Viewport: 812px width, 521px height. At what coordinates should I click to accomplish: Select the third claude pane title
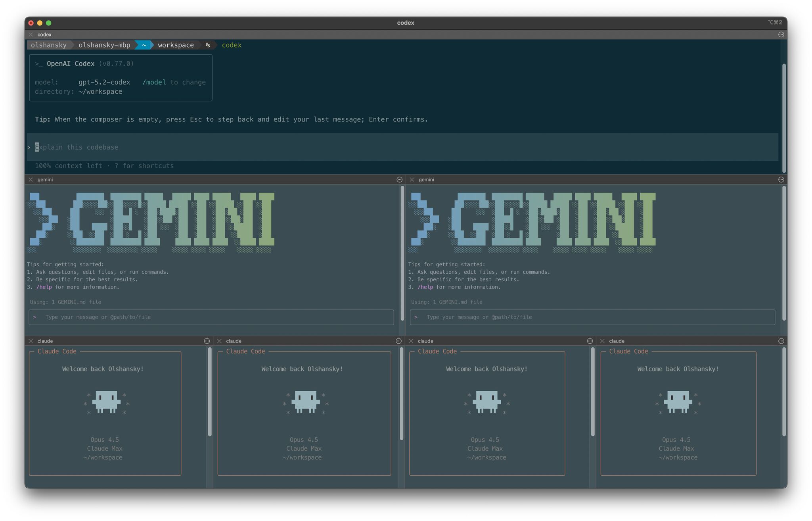[x=425, y=341]
